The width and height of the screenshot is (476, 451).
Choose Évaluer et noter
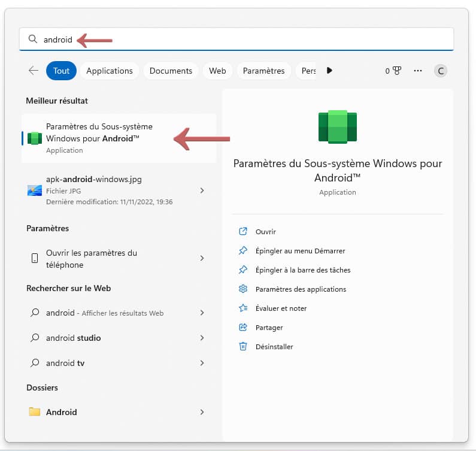[281, 308]
